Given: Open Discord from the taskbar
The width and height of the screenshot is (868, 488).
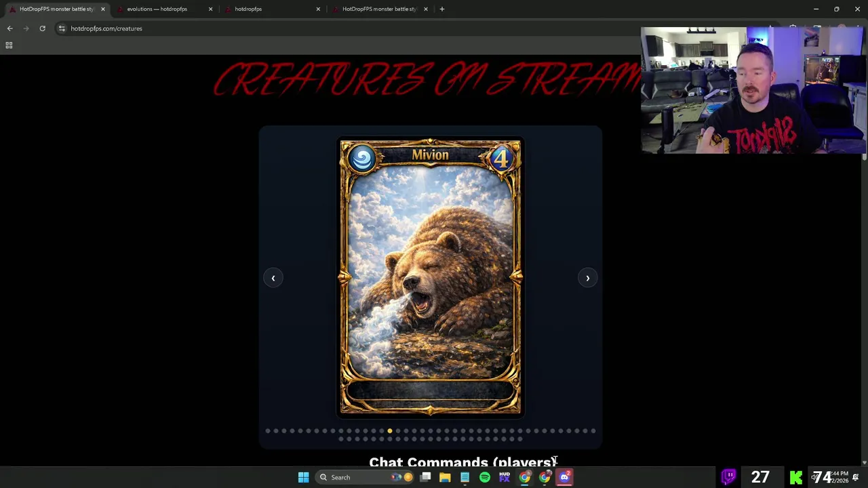Looking at the screenshot, I should [x=564, y=477].
